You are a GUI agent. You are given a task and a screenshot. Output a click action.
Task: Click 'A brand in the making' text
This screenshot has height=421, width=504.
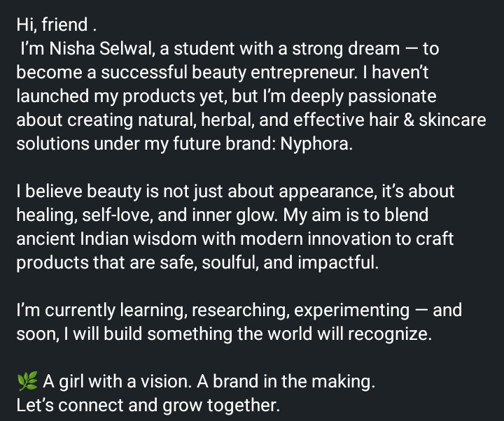coord(286,382)
